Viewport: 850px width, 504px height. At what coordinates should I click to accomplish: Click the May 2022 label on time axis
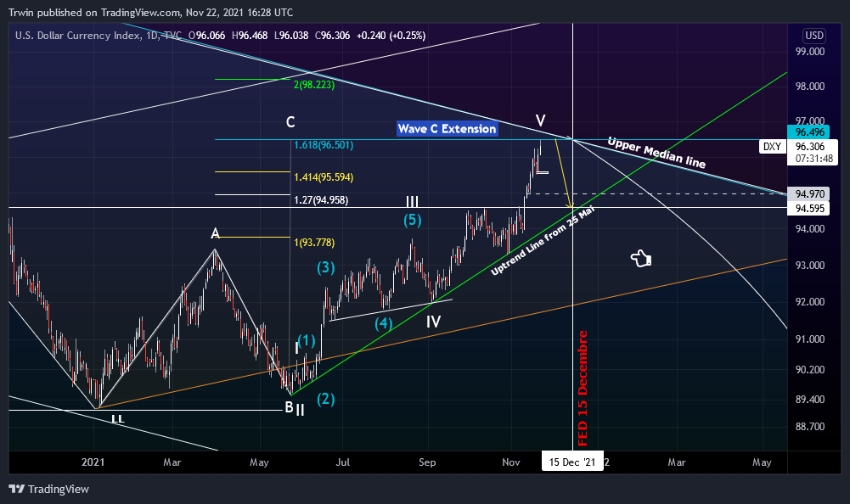pyautogui.click(x=762, y=462)
